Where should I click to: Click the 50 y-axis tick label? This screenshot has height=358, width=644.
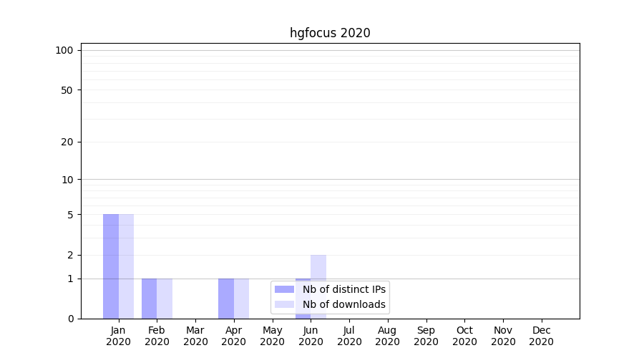[x=67, y=90]
